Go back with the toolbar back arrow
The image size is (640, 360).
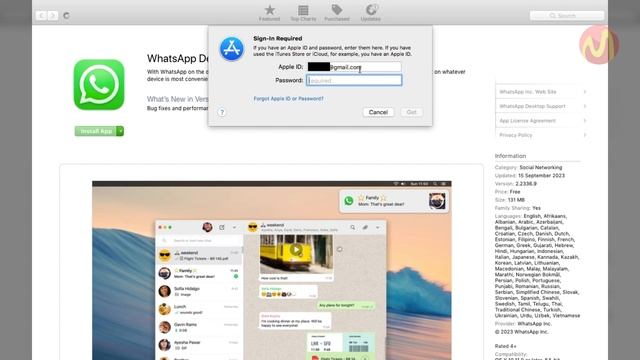click(x=41, y=16)
